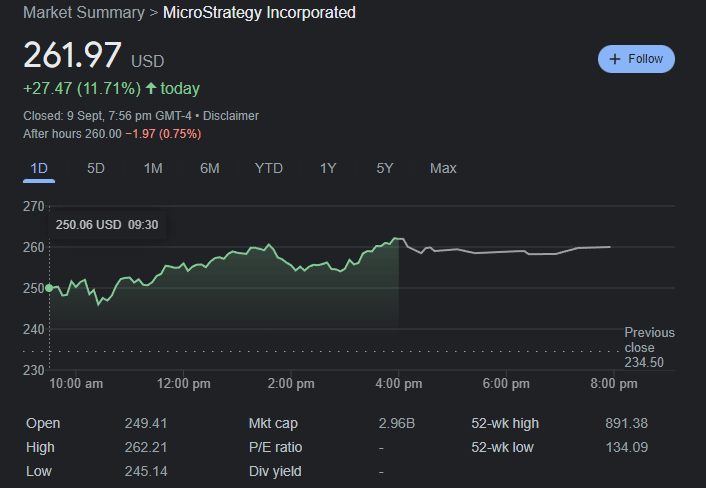Select the Max time range tab
Viewport: 706px width, 488px height.
(443, 168)
